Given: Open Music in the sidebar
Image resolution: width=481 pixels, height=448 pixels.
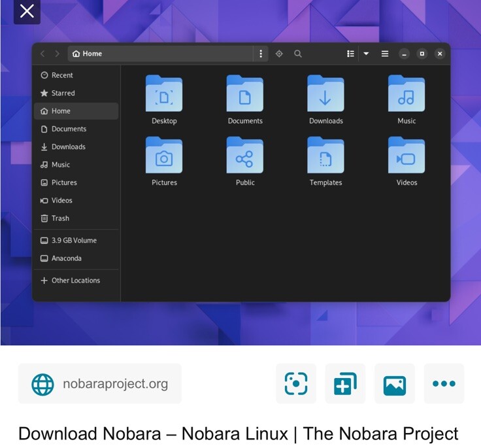Looking at the screenshot, I should coord(76,165).
